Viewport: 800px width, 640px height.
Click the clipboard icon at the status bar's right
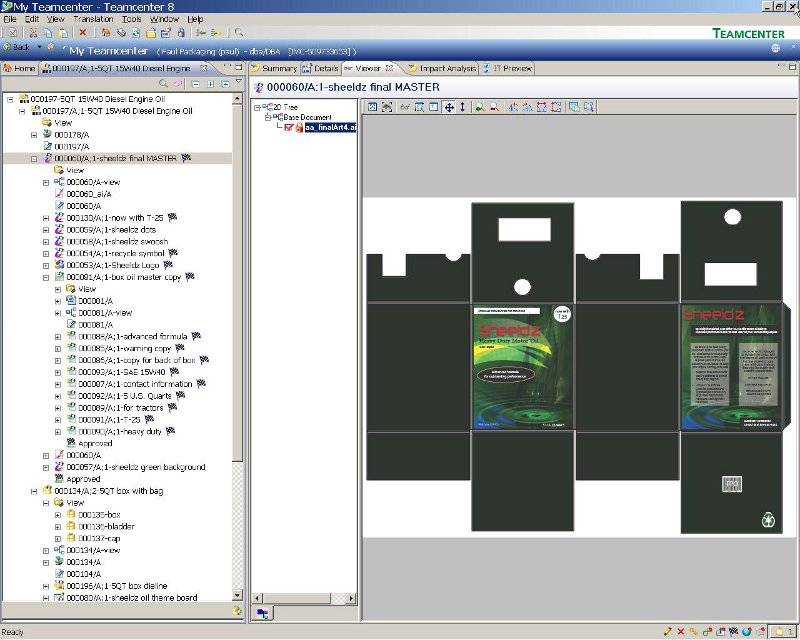[780, 632]
